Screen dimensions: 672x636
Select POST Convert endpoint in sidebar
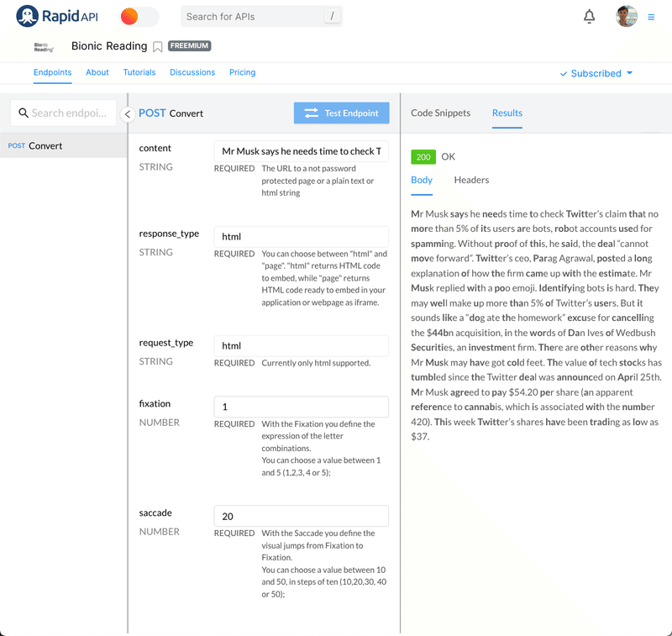click(x=64, y=145)
